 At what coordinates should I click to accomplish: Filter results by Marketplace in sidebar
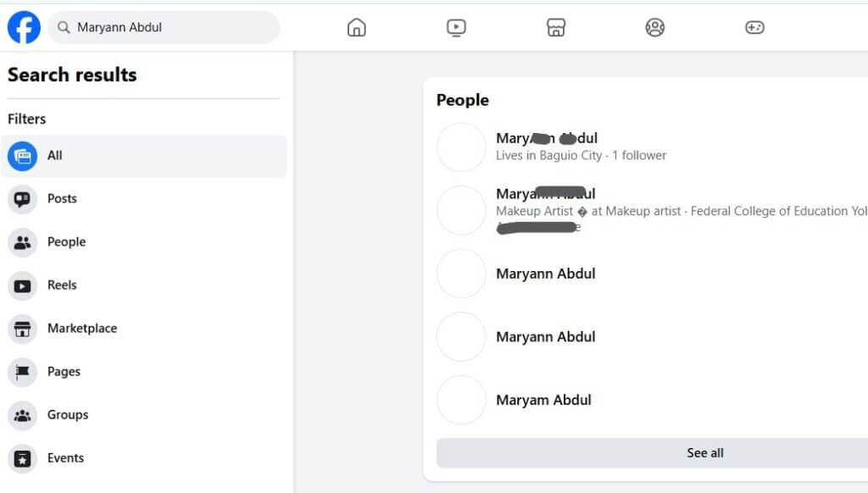tap(81, 329)
